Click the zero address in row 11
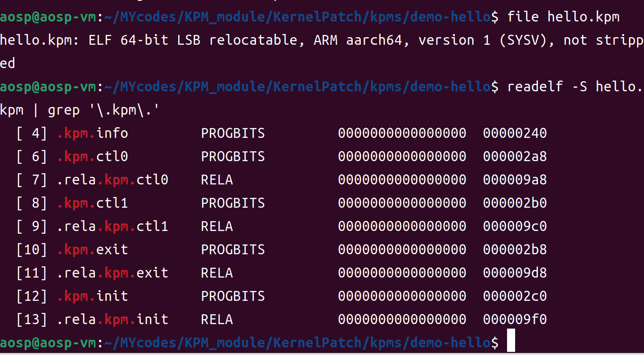 [402, 273]
